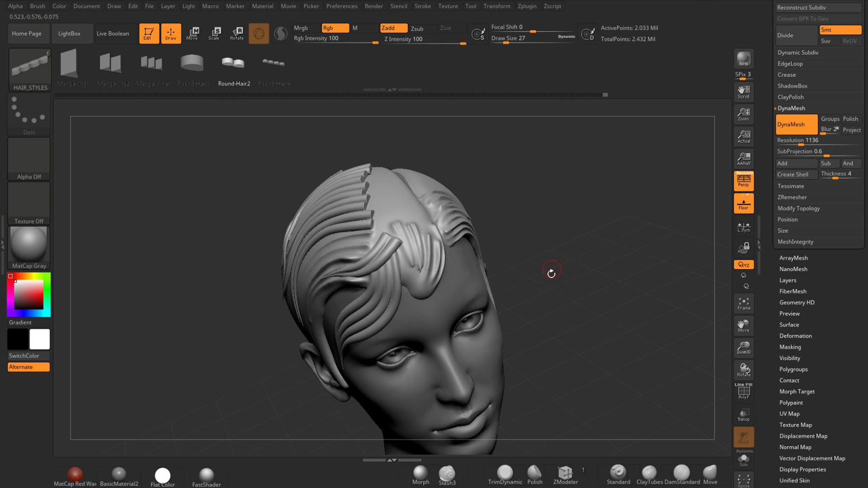Open the Zplugin menu
Screen dimensions: 868x488
pyautogui.click(x=527, y=6)
